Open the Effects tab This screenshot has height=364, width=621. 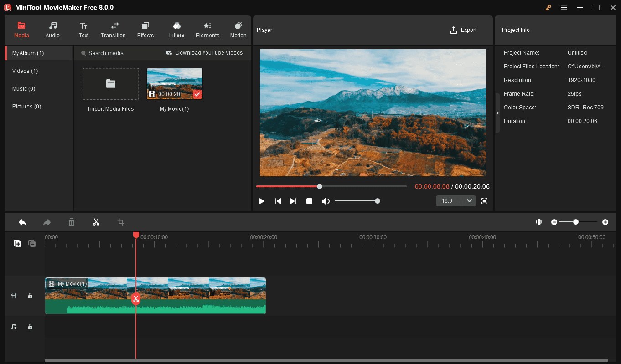coord(145,30)
